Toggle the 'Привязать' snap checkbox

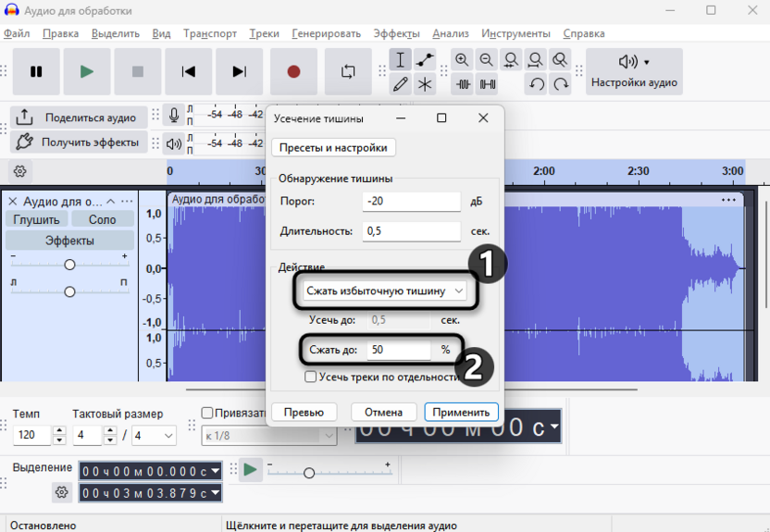(207, 414)
